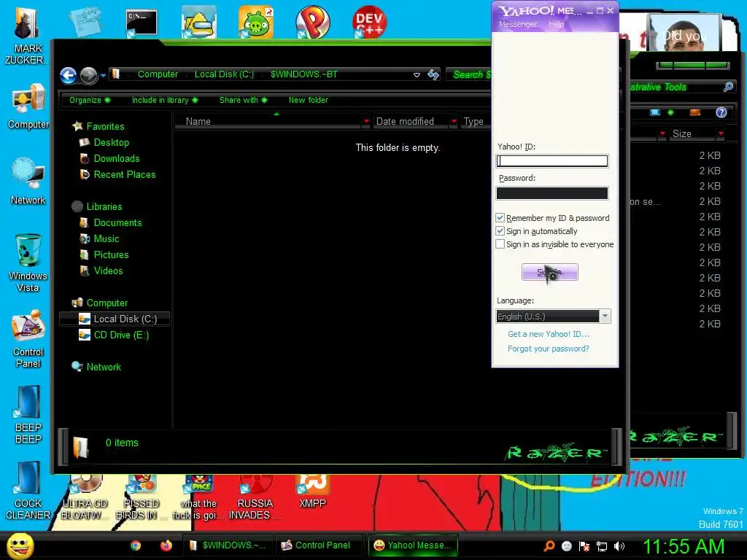
Task: Open the Computer desktop icon
Action: tap(28, 107)
